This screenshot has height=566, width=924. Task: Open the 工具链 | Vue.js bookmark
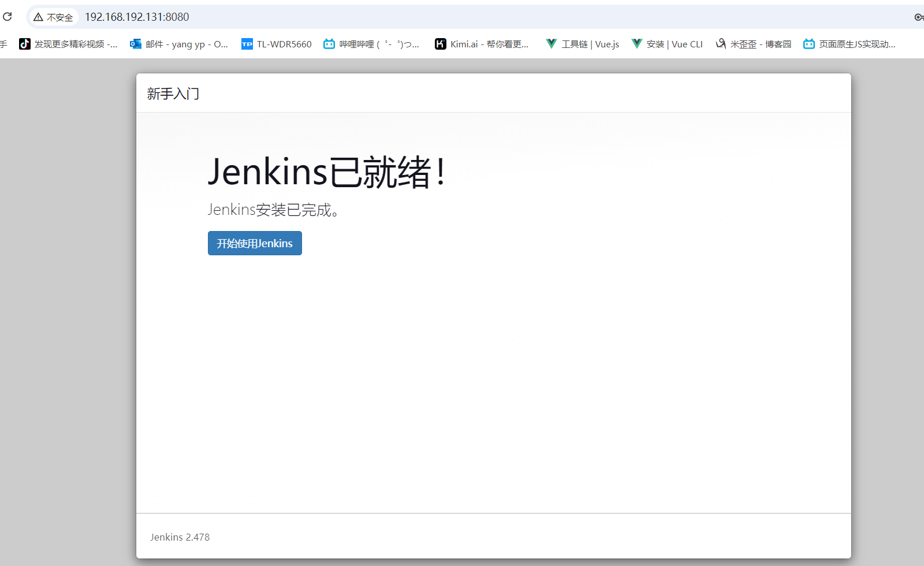583,44
